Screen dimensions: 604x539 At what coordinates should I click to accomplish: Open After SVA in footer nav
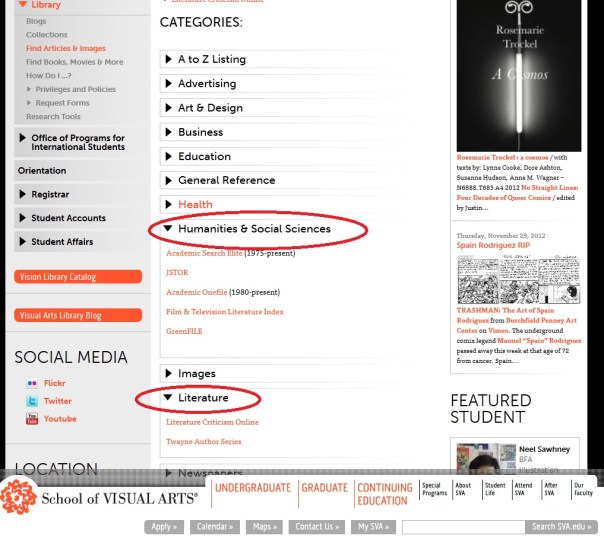pyautogui.click(x=551, y=489)
